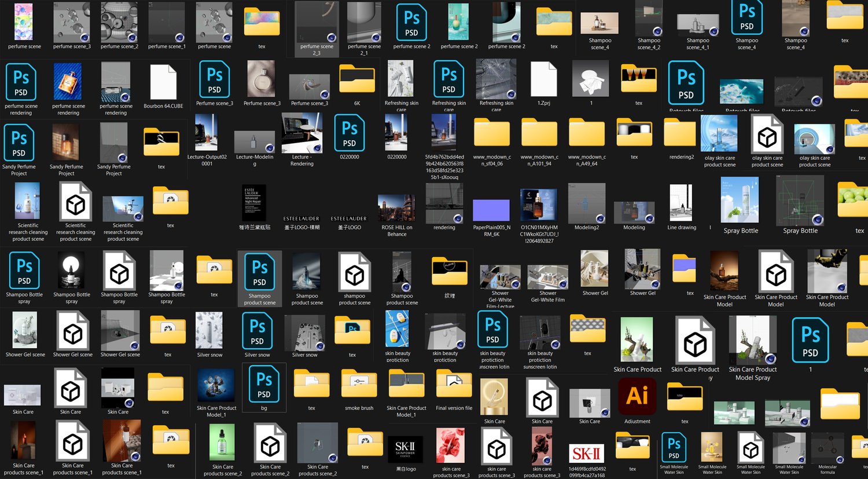Open the 6K folder
Image resolution: width=868 pixels, height=479 pixels.
[x=357, y=79]
